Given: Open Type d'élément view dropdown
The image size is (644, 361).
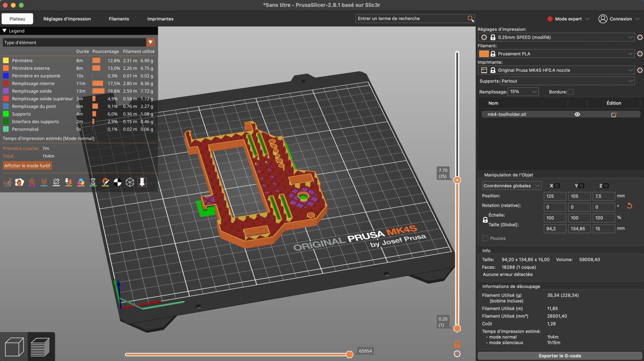Looking at the screenshot, I should click(79, 42).
